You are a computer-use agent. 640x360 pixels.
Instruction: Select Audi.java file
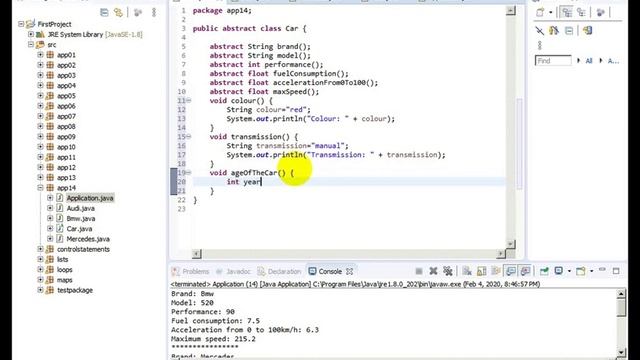coord(80,208)
